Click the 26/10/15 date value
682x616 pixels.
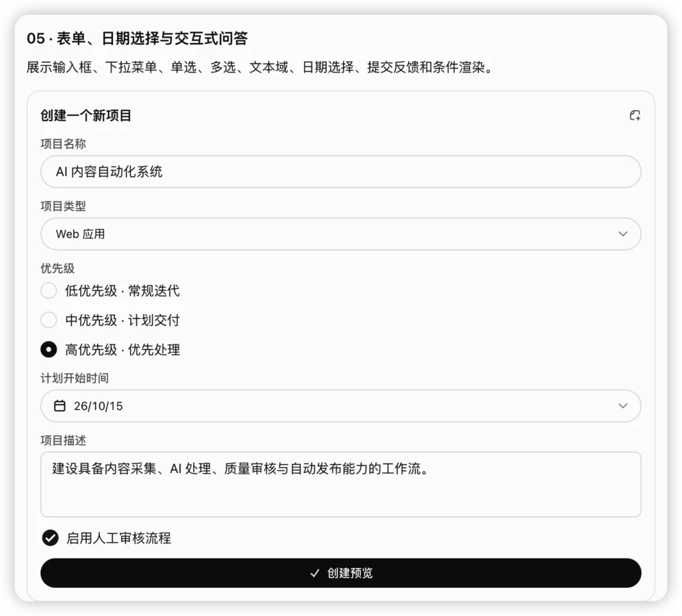(x=99, y=406)
